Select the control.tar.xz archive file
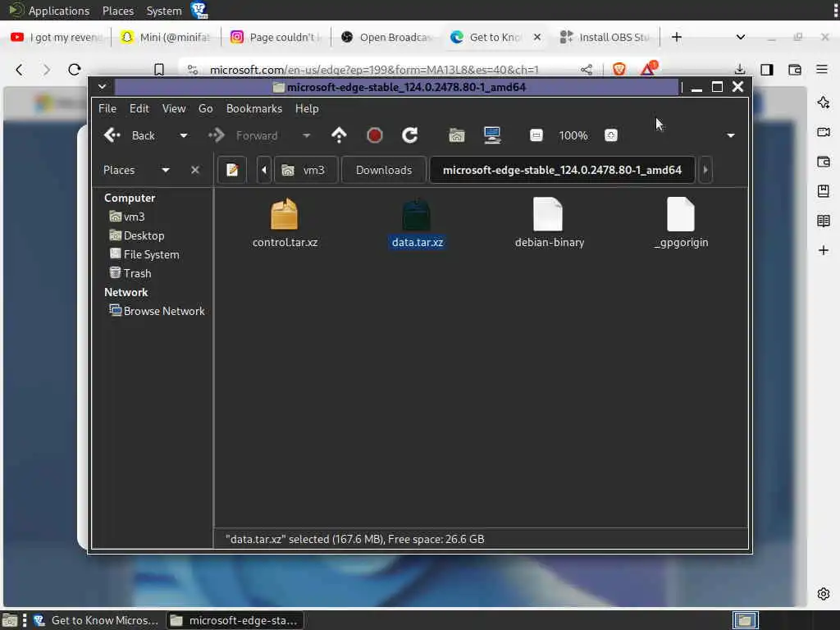The width and height of the screenshot is (840, 630). coord(285,222)
